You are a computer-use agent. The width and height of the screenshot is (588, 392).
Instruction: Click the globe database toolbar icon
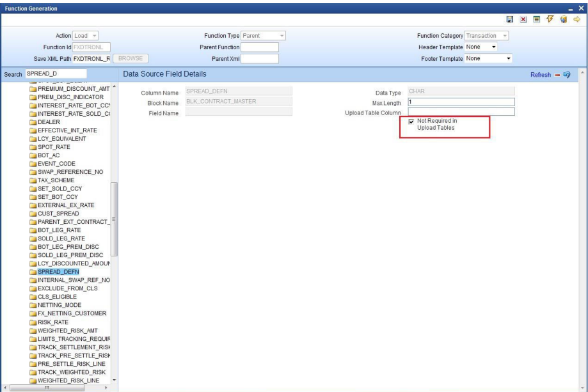click(x=564, y=19)
